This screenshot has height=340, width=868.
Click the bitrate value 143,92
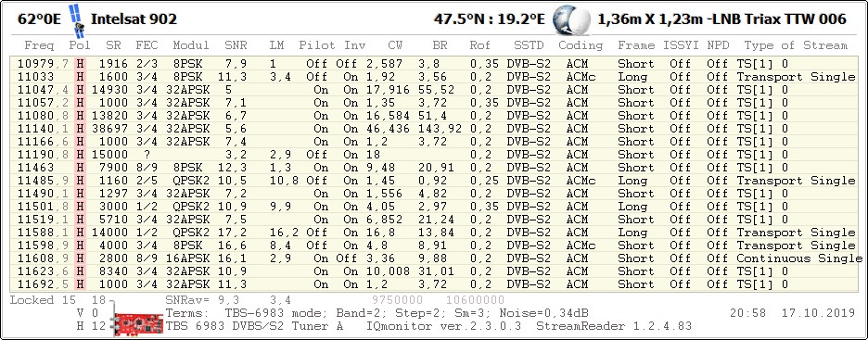(x=440, y=129)
